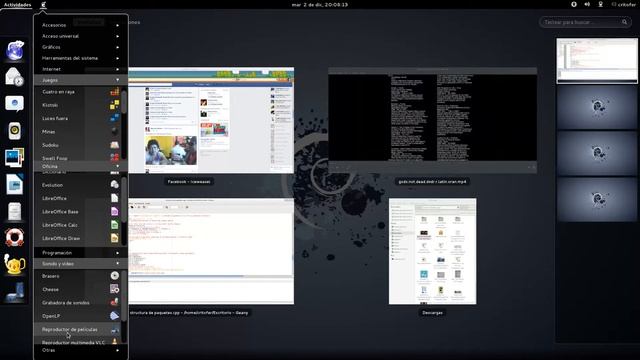The width and height of the screenshot is (640, 360).
Task: Launch the yellow teapot icon in dock
Action: point(14,264)
